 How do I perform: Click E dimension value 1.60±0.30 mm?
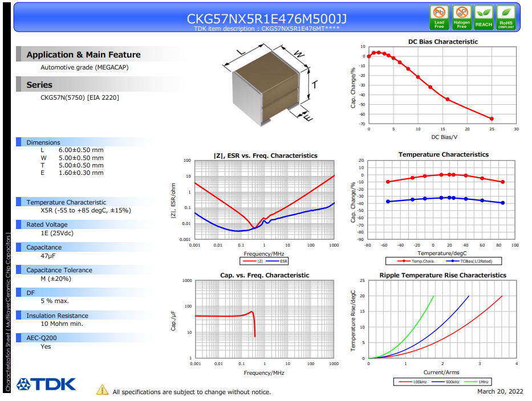pos(81,173)
